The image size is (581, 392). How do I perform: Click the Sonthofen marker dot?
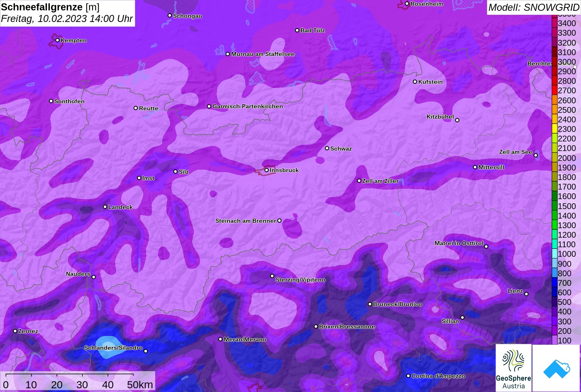(x=51, y=101)
